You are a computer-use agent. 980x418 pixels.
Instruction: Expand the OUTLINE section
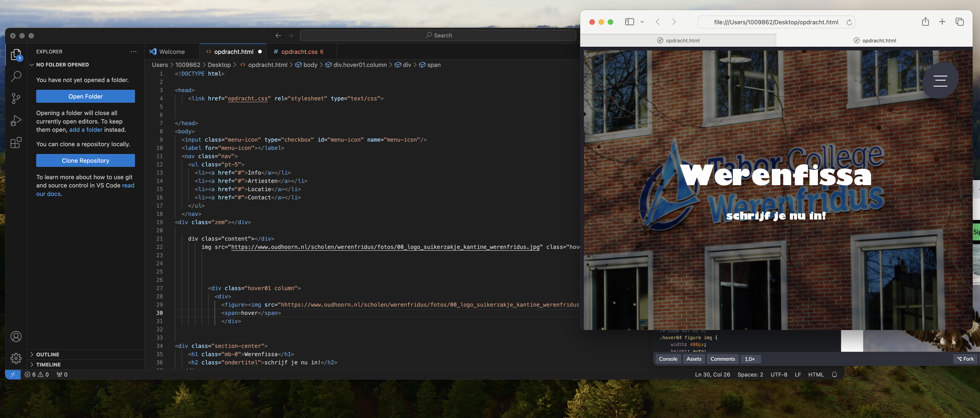[x=48, y=355]
